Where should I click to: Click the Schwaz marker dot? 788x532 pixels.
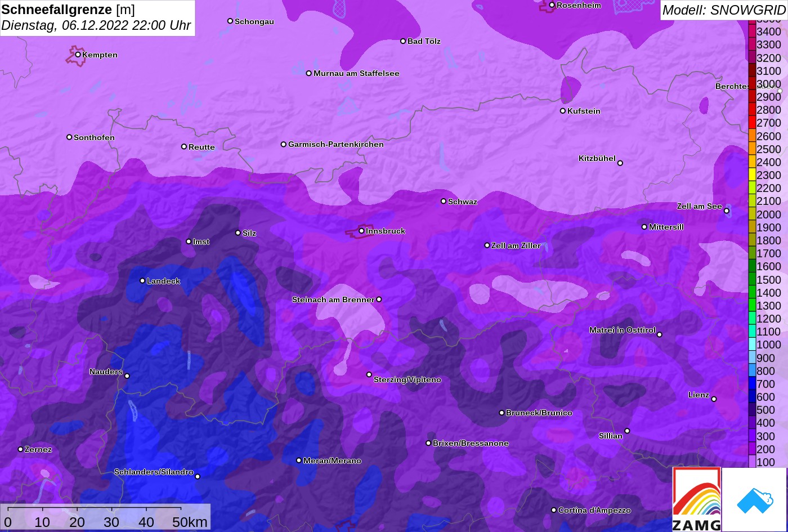(x=444, y=201)
